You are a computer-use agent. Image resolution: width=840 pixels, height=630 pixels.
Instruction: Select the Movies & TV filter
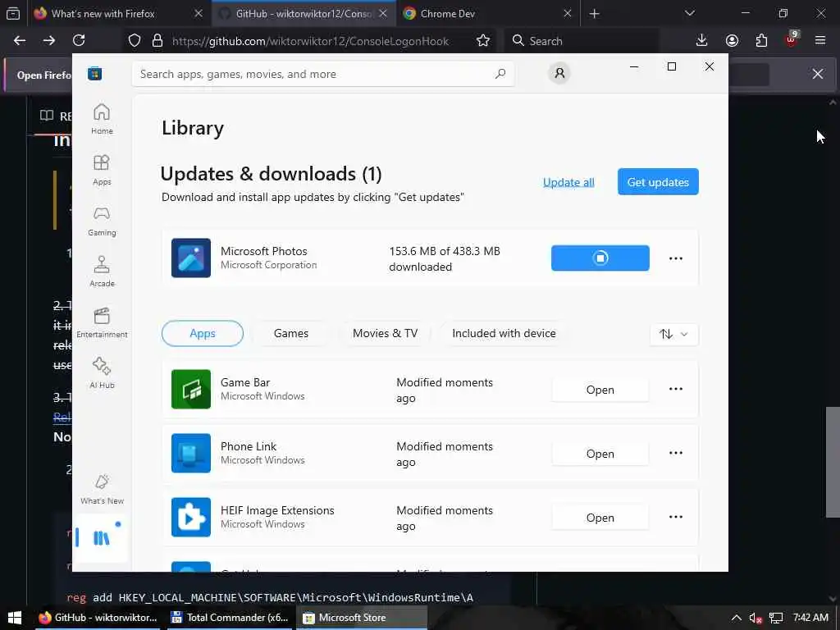pyautogui.click(x=385, y=333)
